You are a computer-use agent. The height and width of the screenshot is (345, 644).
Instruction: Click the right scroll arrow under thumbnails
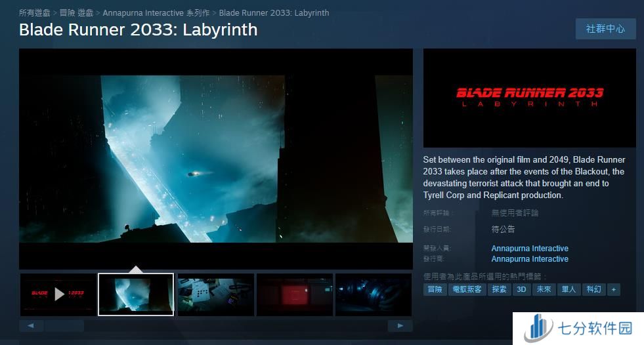coord(400,325)
